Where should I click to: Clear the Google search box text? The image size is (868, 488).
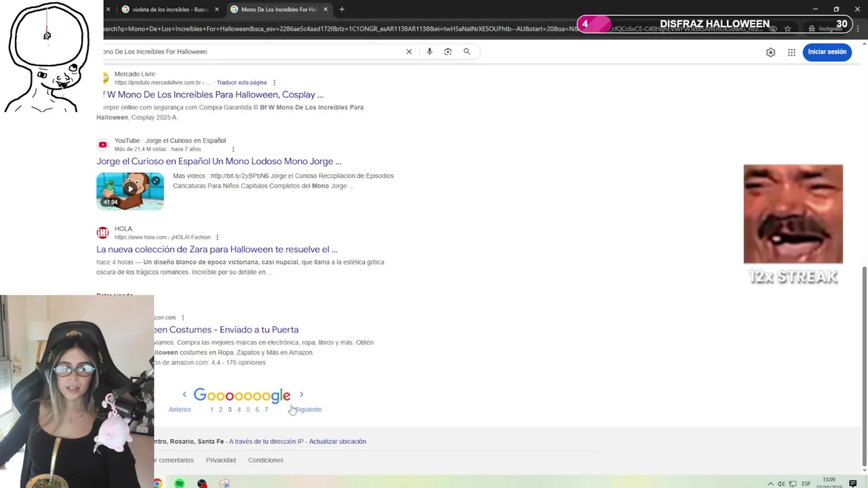click(x=409, y=52)
